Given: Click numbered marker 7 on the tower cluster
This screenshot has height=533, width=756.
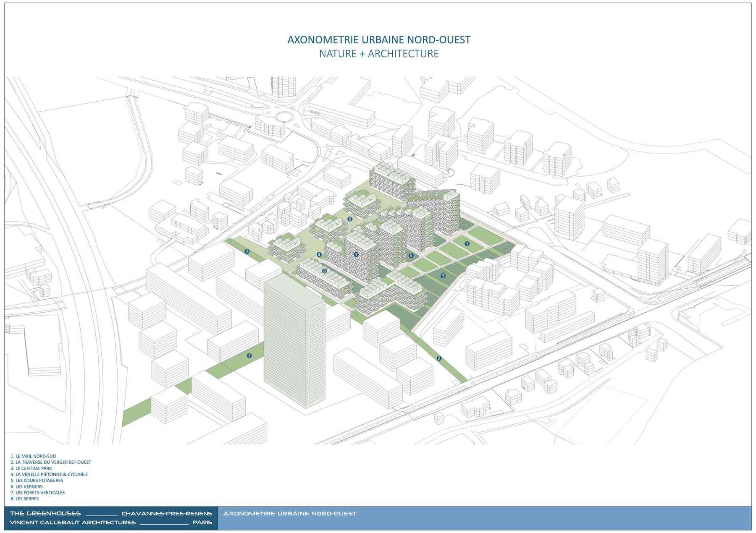Looking at the screenshot, I should (356, 255).
